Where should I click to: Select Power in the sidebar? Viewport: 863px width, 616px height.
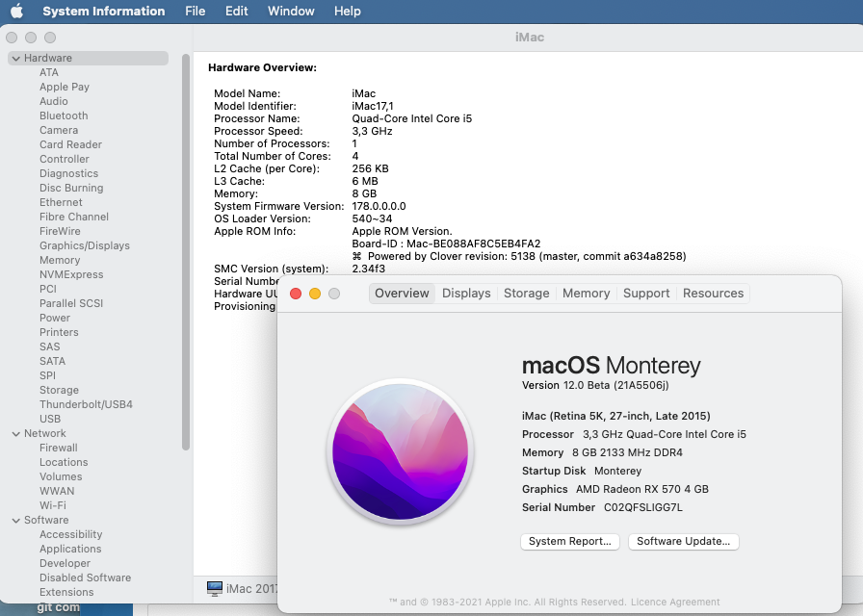click(55, 318)
